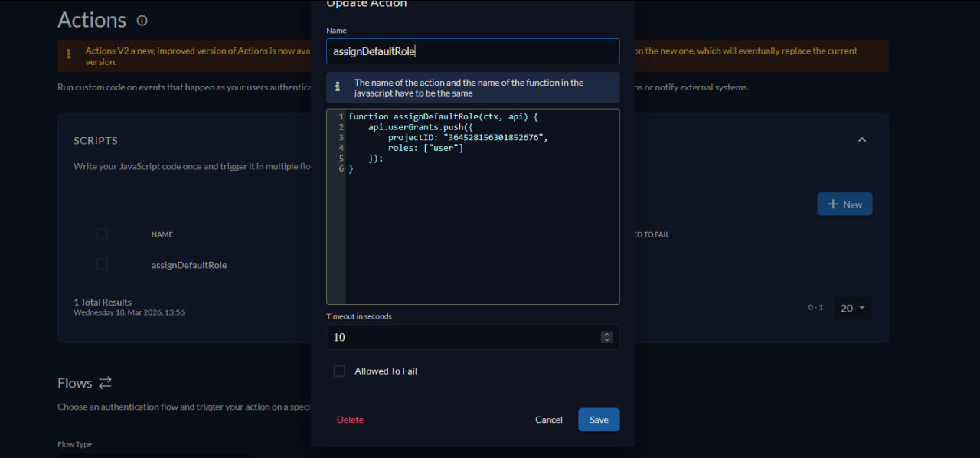This screenshot has width=980, height=458.
Task: Click the info icon in name hint box
Action: click(x=338, y=87)
